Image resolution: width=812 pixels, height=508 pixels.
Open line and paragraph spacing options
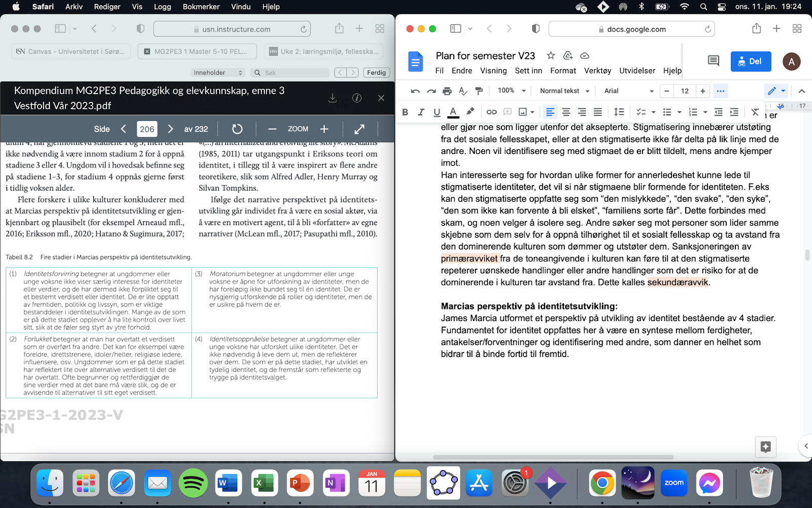point(619,112)
